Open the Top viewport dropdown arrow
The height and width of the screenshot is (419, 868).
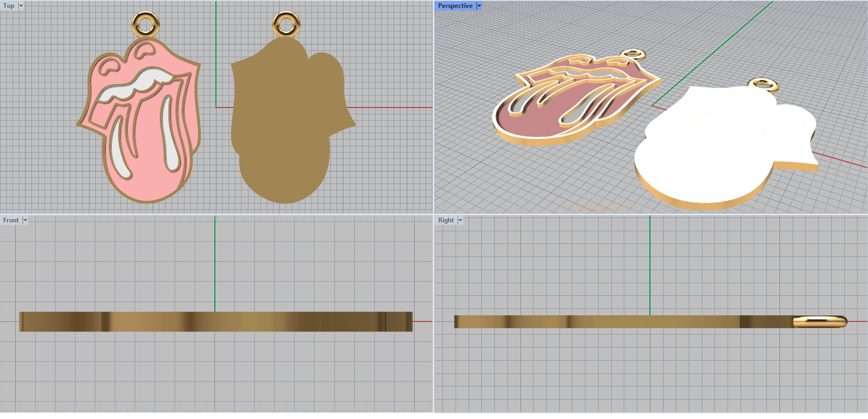(21, 6)
